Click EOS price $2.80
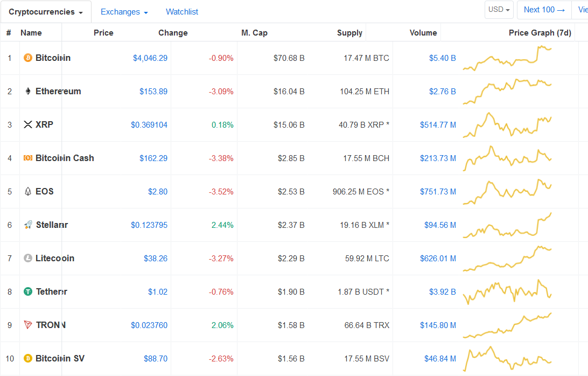 point(157,192)
